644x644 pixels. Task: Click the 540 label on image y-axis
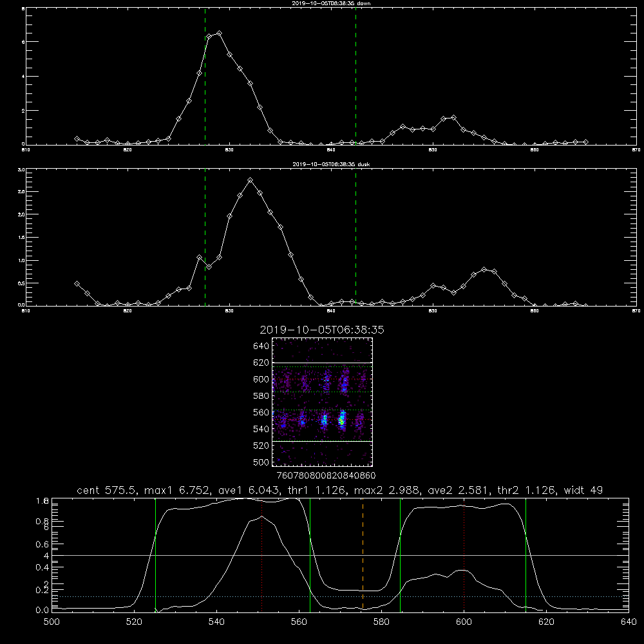pyautogui.click(x=261, y=429)
